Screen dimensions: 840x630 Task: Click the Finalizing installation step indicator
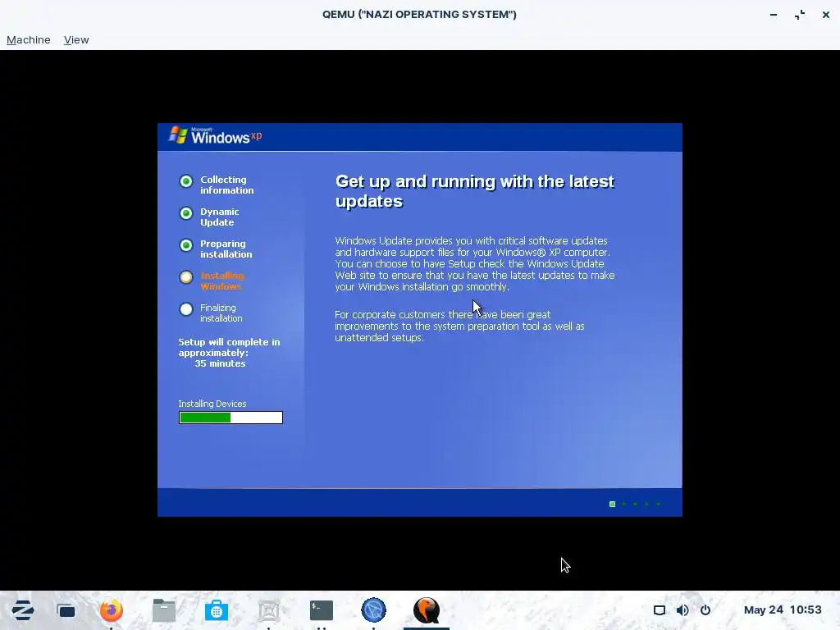(186, 309)
